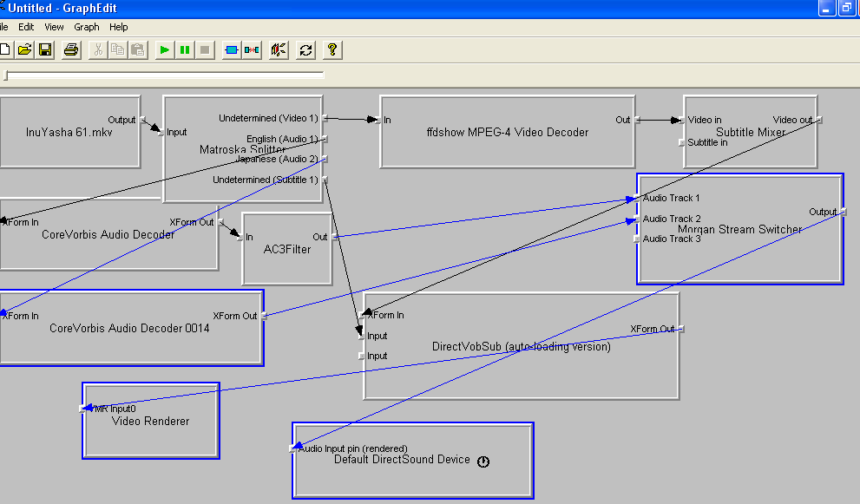Click the Japanese (Audio 2) output pin

click(325, 159)
